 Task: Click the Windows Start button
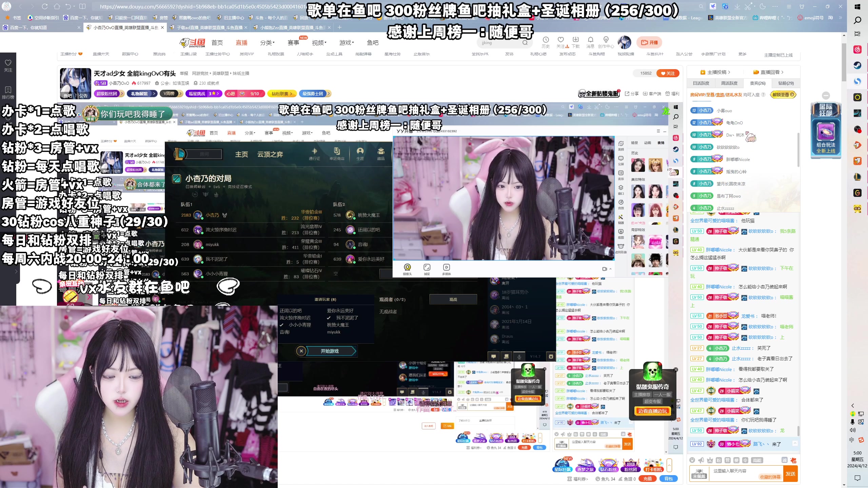857,6
